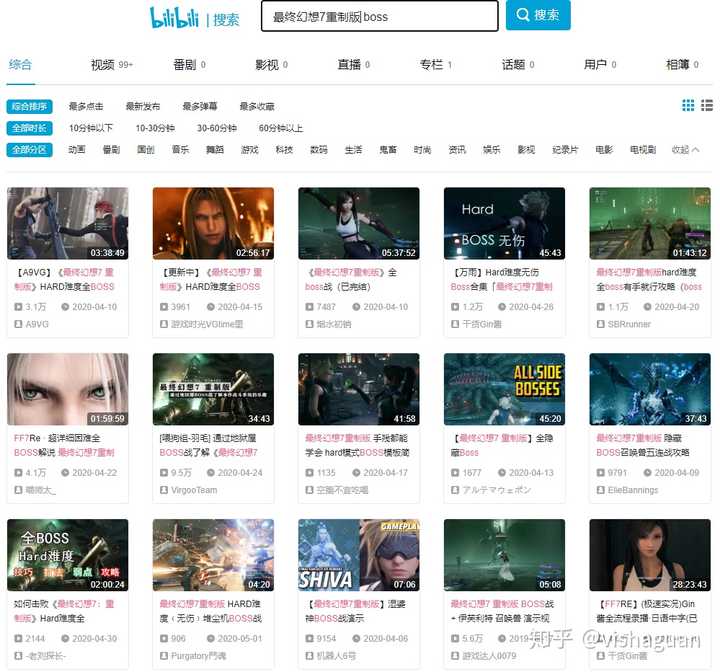720x672 pixels.
Task: Filter duration to 30-60分钟
Action: tap(217, 128)
